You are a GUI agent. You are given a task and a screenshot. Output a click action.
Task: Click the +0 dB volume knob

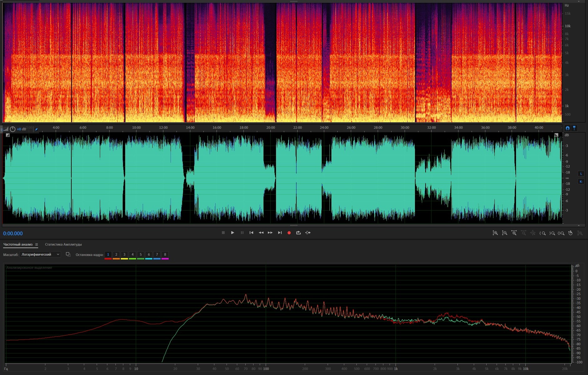click(x=13, y=129)
